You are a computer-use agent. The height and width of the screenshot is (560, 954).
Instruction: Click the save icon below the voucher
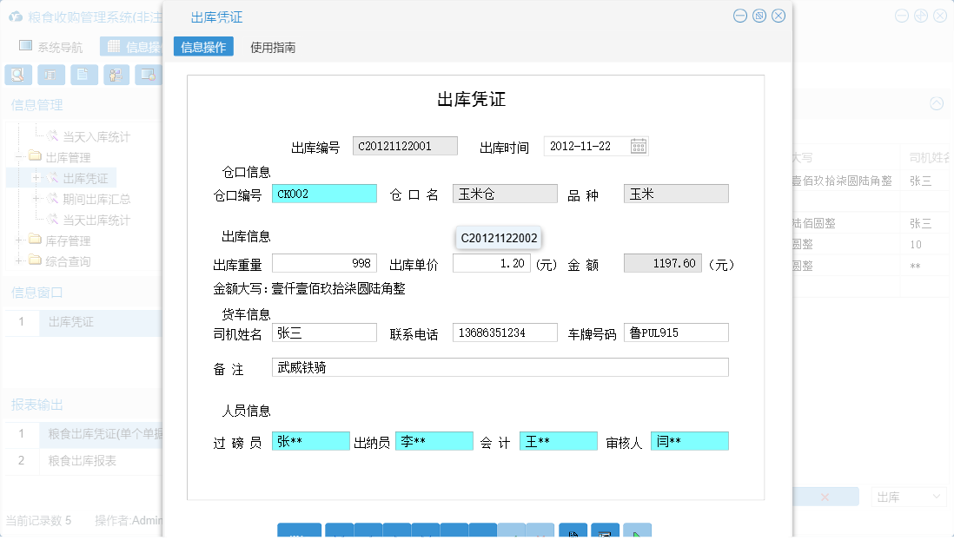click(573, 533)
